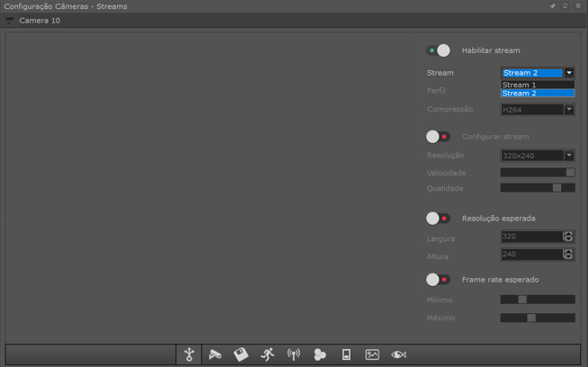588x367 pixels.
Task: Open the picture image settings icon
Action: [x=372, y=354]
